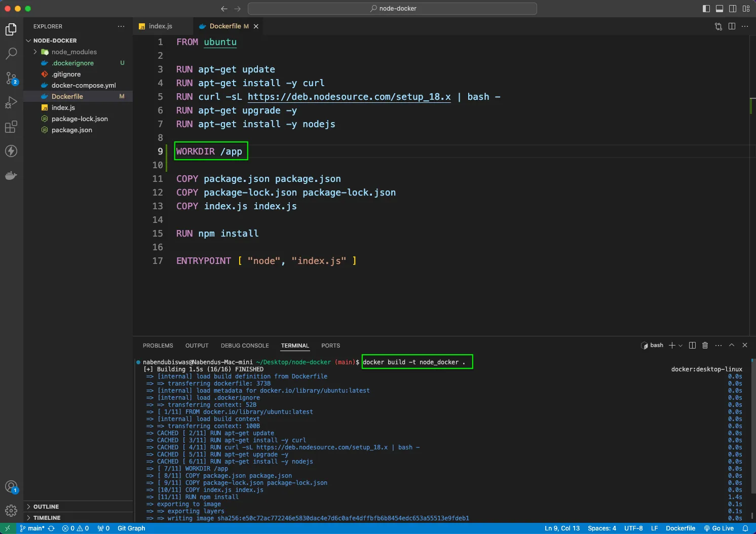The height and width of the screenshot is (534, 756).
Task: Kill terminal with trash icon
Action: [705, 345]
